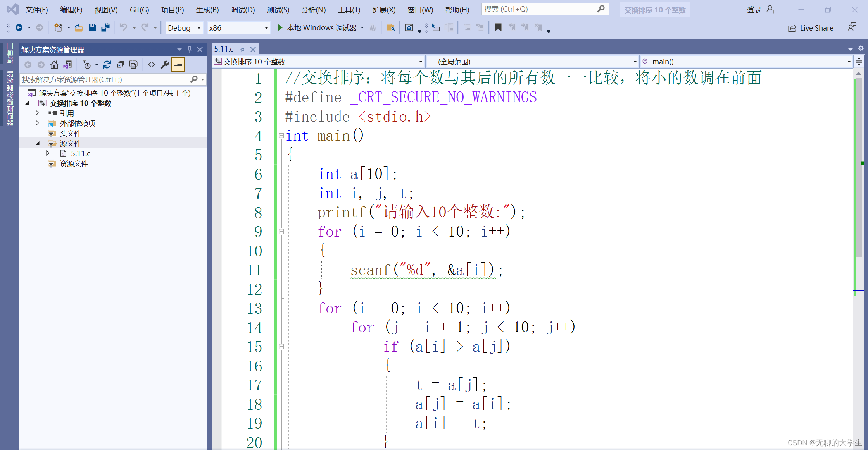Select the x86 platform dropdown
The width and height of the screenshot is (868, 450).
click(x=238, y=27)
